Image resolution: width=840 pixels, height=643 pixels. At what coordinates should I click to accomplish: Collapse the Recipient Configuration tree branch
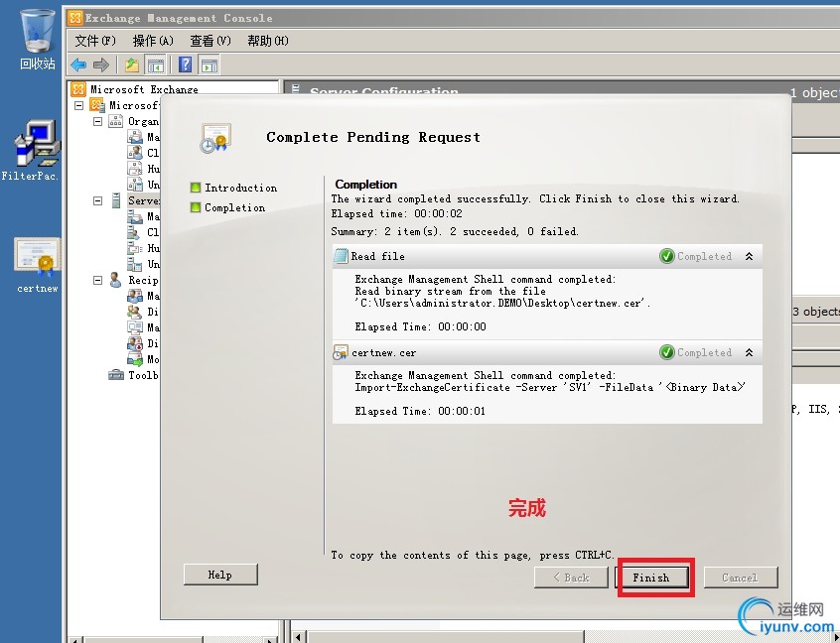pyautogui.click(x=97, y=280)
